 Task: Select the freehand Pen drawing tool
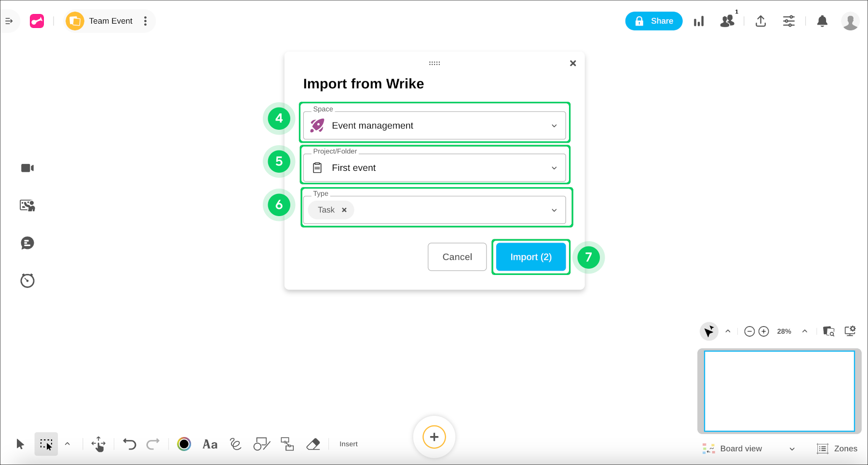tap(235, 444)
